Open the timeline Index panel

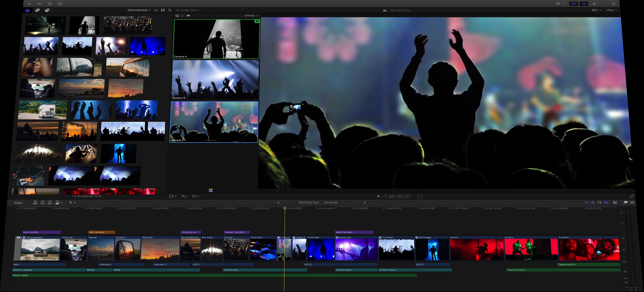coord(18,203)
